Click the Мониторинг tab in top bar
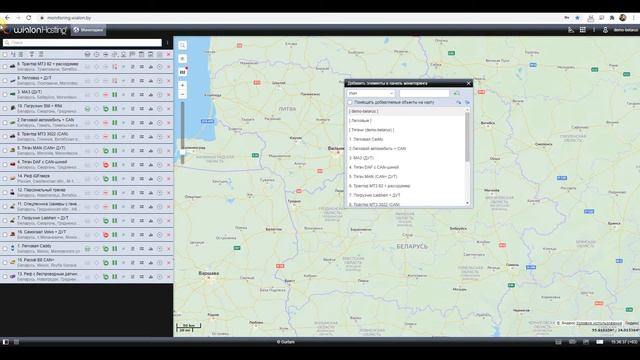640x360 pixels. [88, 30]
